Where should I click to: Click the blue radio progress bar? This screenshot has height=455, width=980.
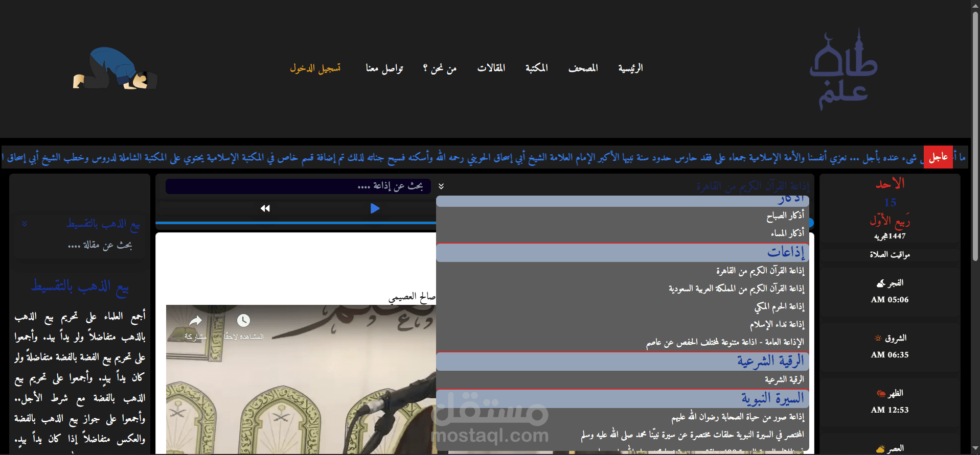click(x=295, y=223)
